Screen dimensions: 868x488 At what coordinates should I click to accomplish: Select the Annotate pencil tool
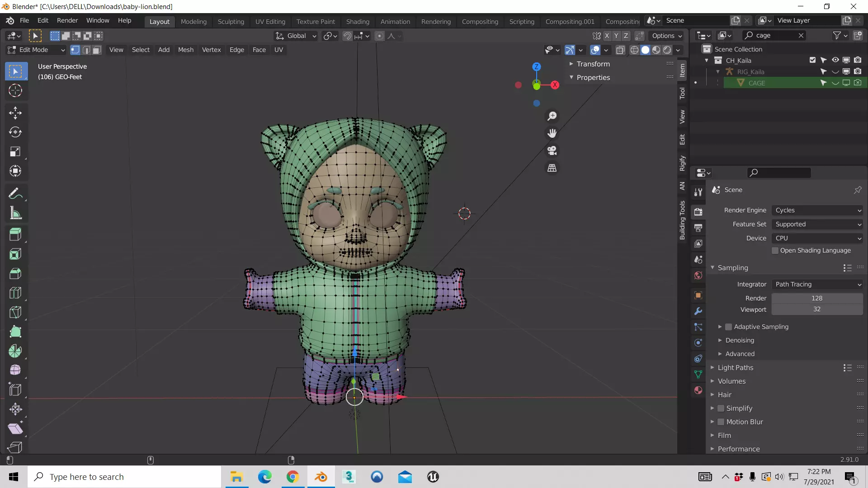pyautogui.click(x=15, y=194)
